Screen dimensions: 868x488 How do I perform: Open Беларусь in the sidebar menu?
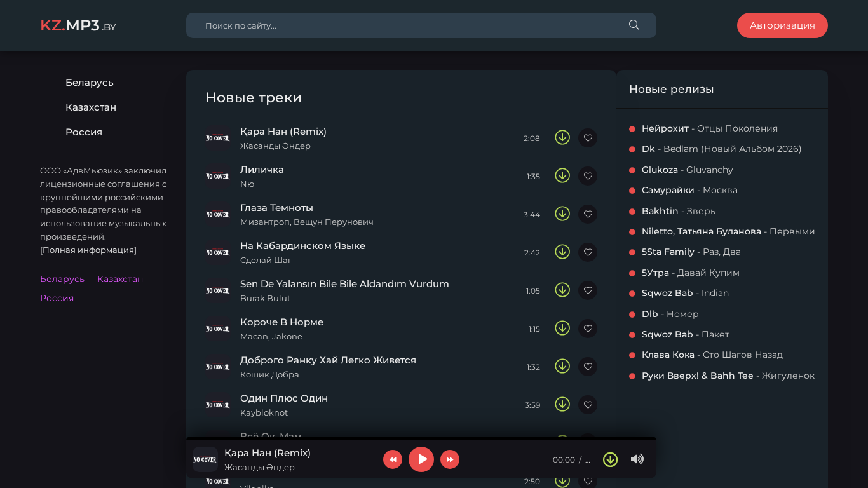90,83
